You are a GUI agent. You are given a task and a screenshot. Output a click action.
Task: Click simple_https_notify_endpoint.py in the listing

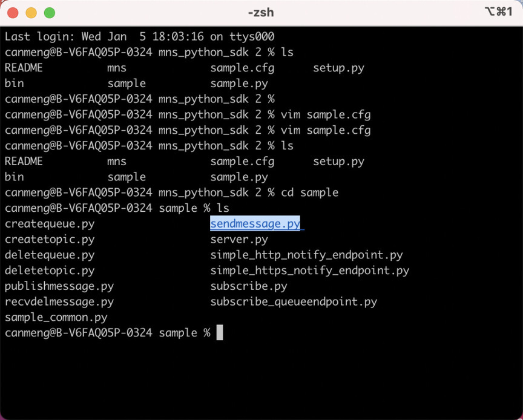coord(310,271)
